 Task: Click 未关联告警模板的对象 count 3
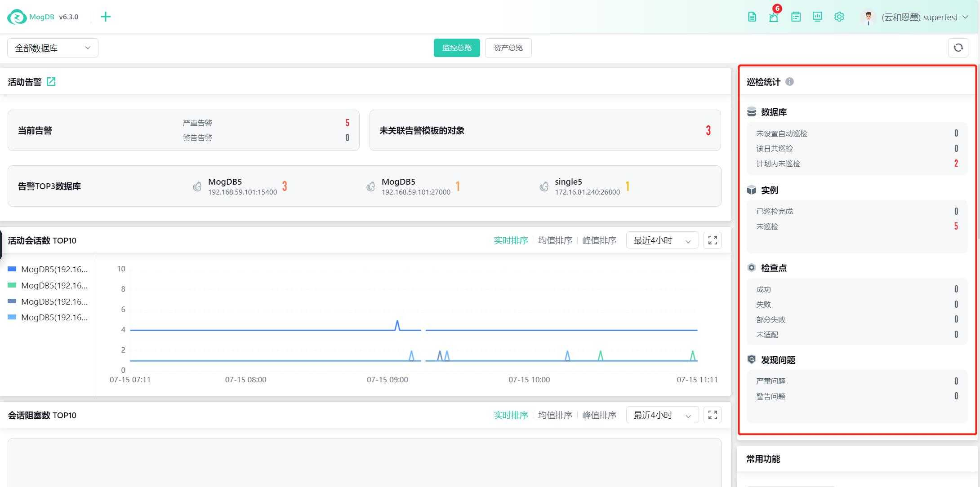coord(708,130)
